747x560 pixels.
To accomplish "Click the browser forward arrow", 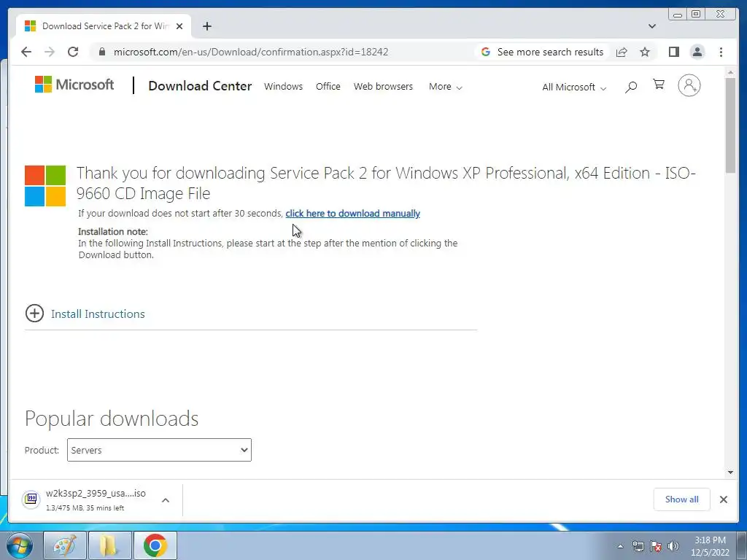I will (x=50, y=52).
